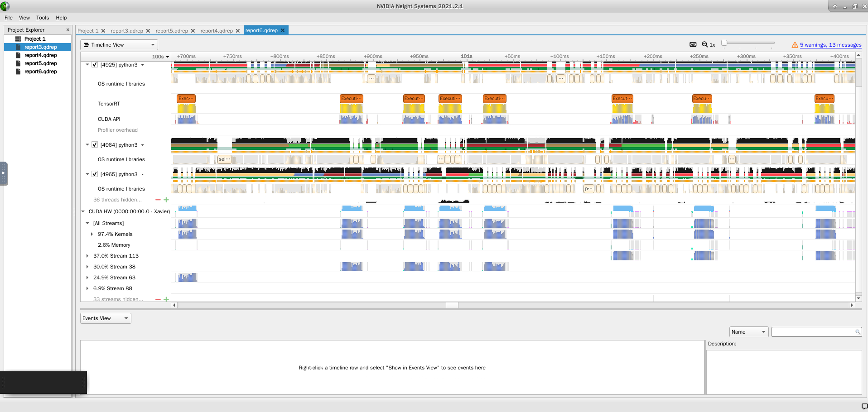Collapse the [4925] python3 process row
This screenshot has height=412, width=868.
(x=87, y=65)
